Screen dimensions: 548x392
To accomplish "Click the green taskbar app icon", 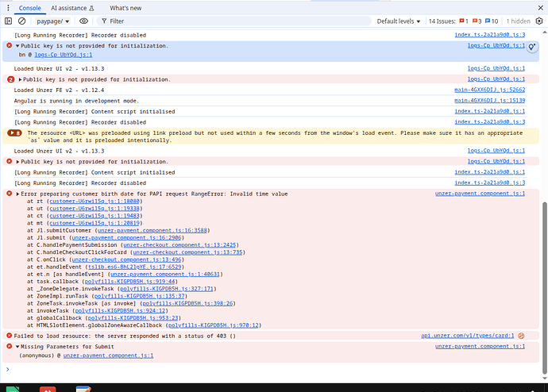I will [x=12, y=389].
